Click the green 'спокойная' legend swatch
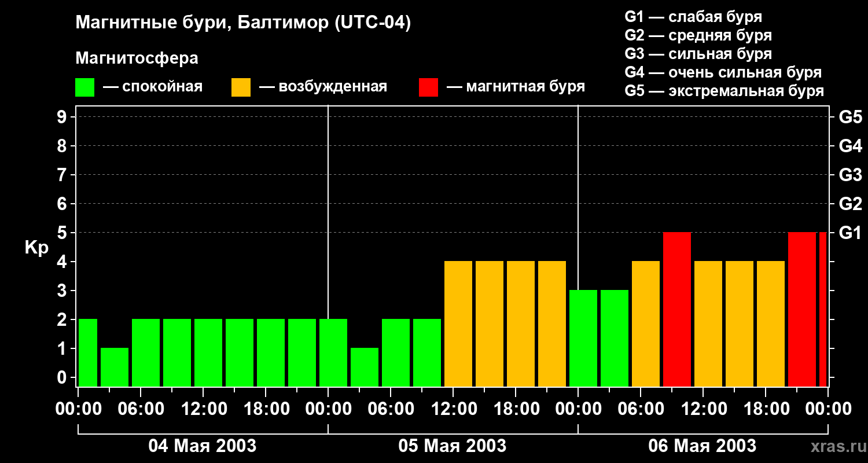 pos(84,87)
